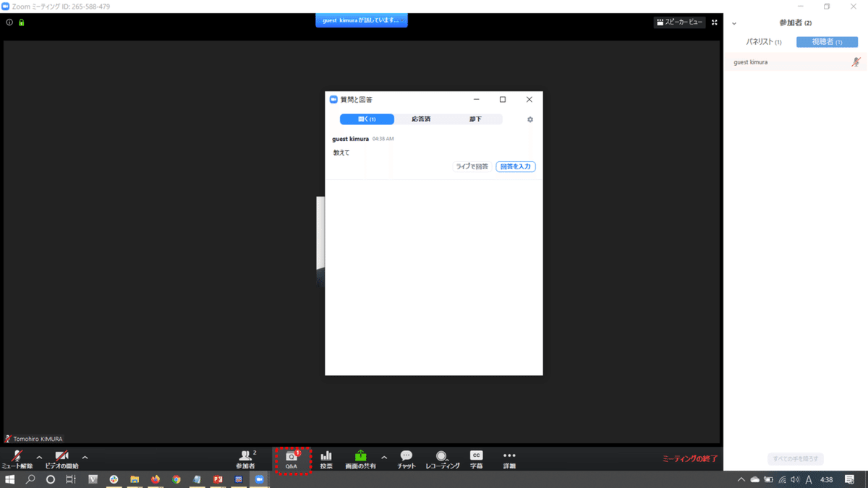Viewport: 868px width, 488px height.
Task: Click guest kimura name in Q&A
Action: pyautogui.click(x=351, y=139)
